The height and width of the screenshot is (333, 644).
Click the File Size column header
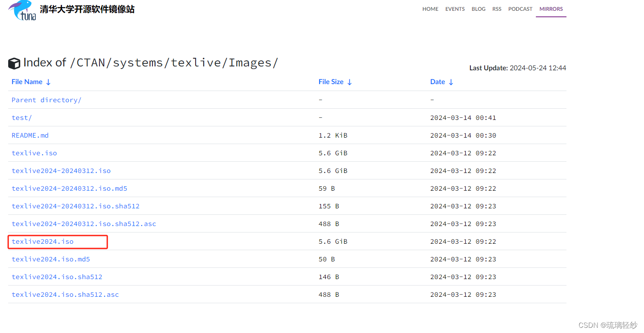point(331,82)
